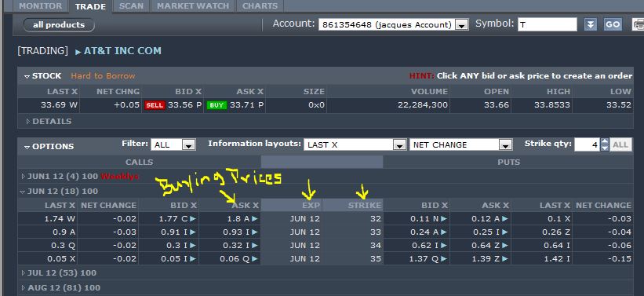Click the all products button
The width and height of the screenshot is (644, 296).
click(59, 24)
